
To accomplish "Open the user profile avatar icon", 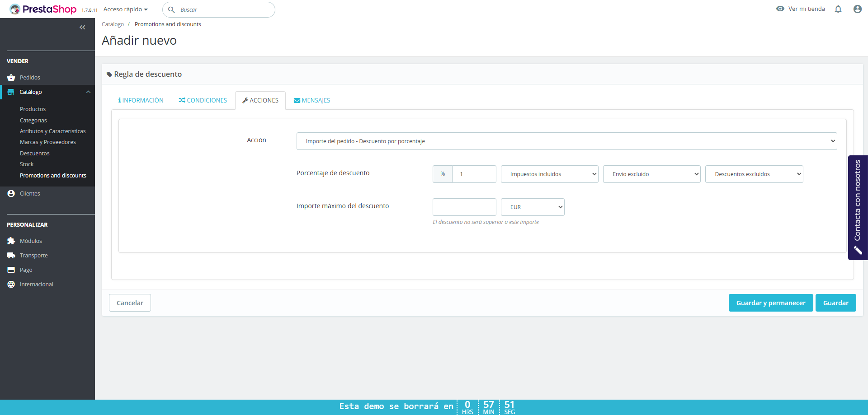I will point(857,9).
